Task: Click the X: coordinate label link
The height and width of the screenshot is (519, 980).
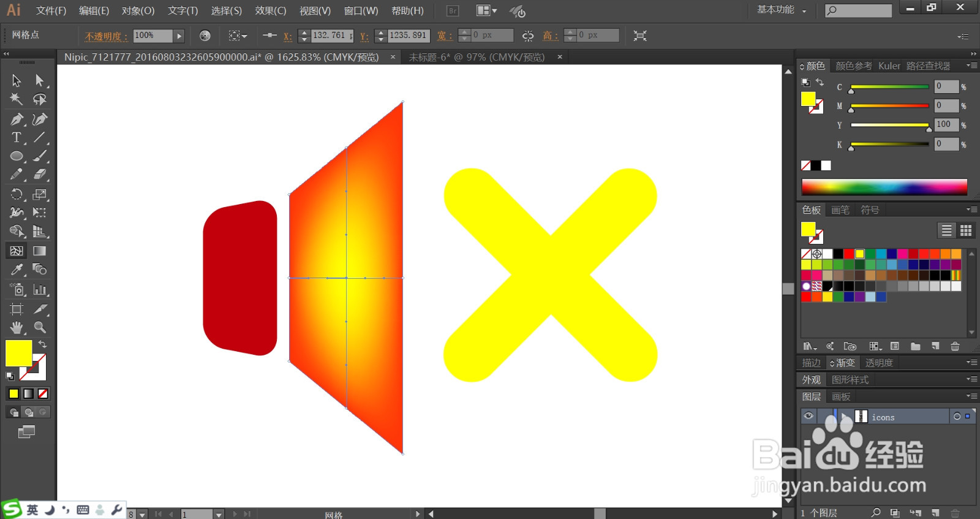Action: pyautogui.click(x=287, y=36)
